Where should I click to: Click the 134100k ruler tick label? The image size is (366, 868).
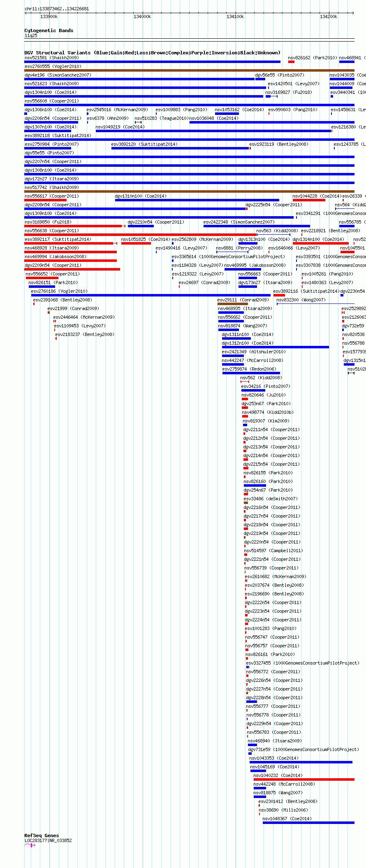tap(235, 16)
